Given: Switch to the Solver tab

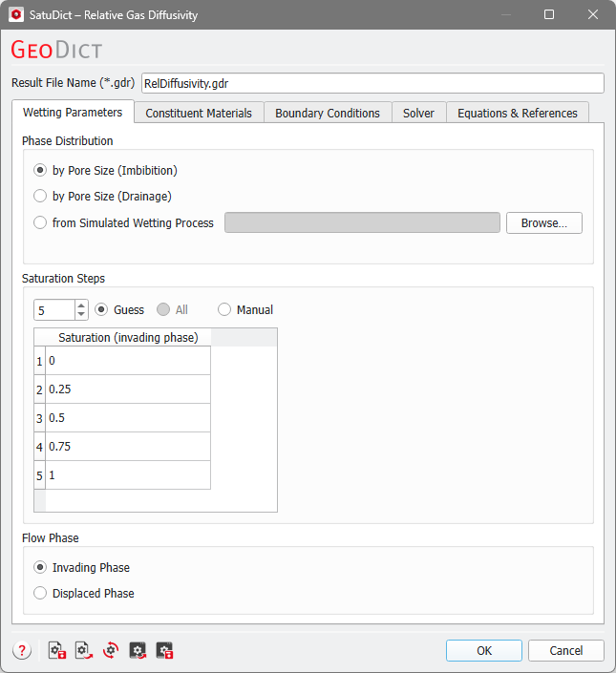Looking at the screenshot, I should (418, 114).
